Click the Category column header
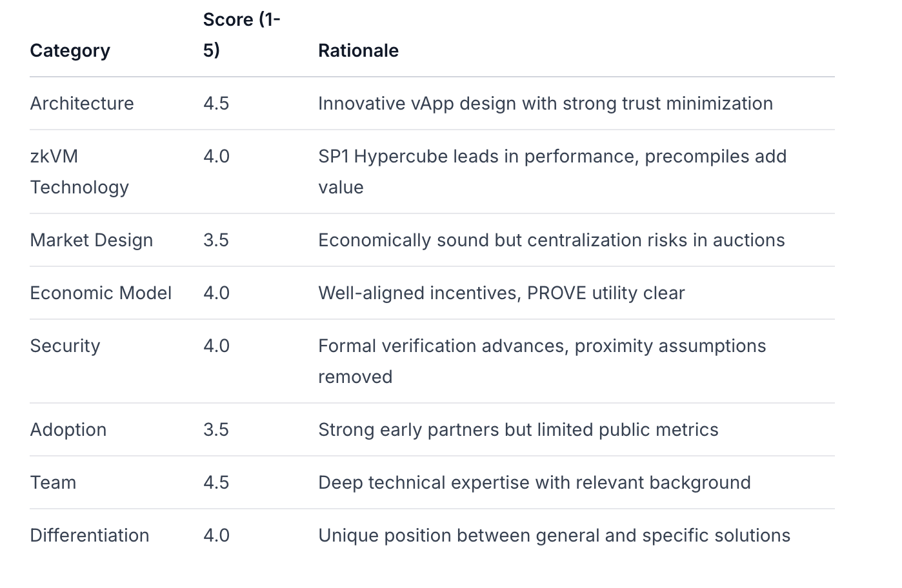This screenshot has height=588, width=902. tap(70, 50)
